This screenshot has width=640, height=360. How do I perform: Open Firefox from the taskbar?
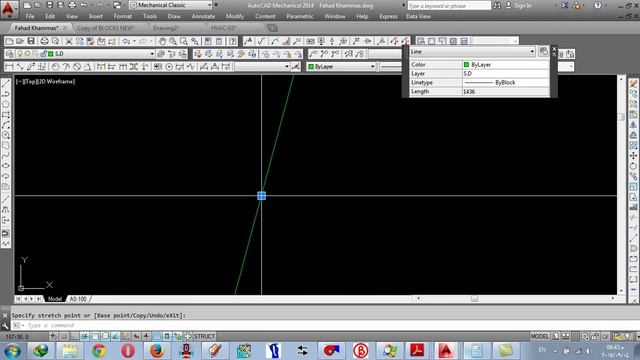point(157,351)
